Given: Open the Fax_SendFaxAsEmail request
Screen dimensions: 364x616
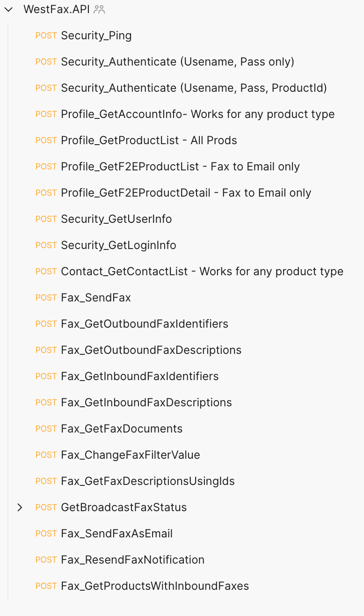Looking at the screenshot, I should [x=117, y=534].
